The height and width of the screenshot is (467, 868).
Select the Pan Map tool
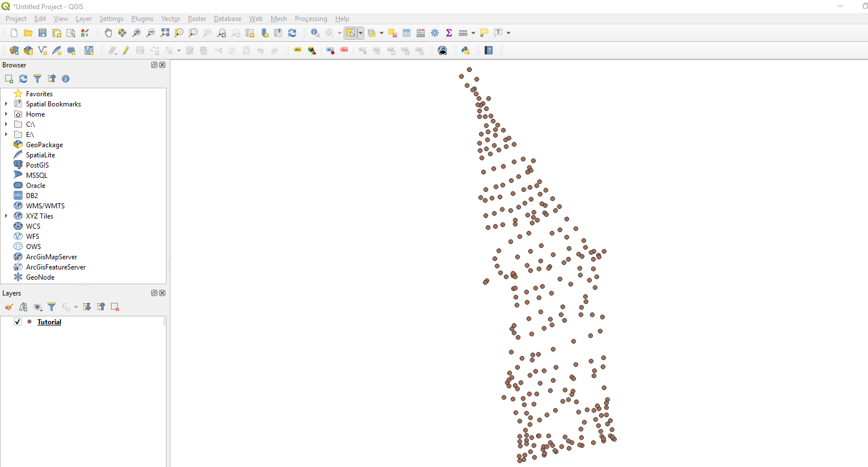tap(108, 33)
